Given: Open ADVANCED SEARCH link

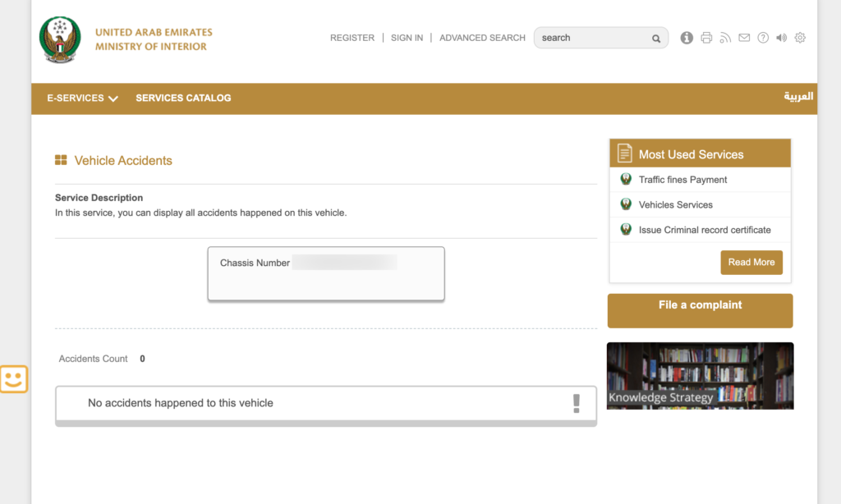Looking at the screenshot, I should (x=482, y=38).
